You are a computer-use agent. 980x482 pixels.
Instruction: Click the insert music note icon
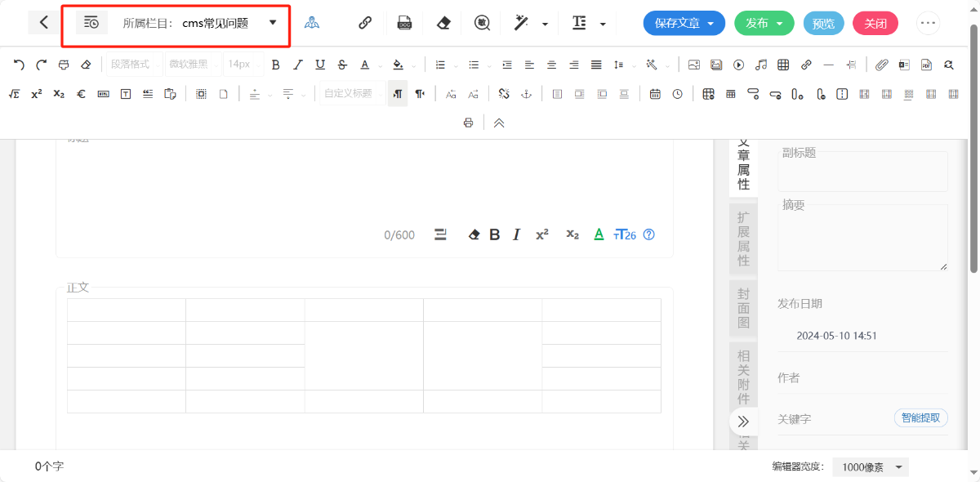point(761,65)
